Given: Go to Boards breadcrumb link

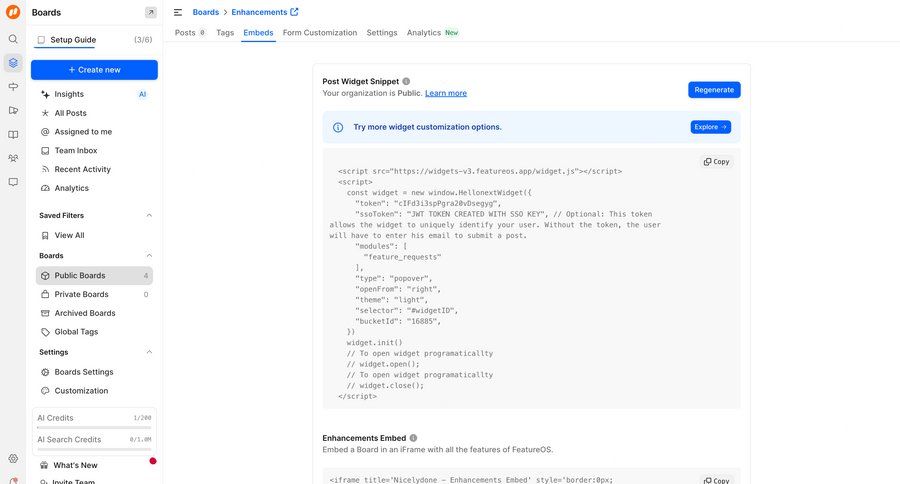Looking at the screenshot, I should pos(205,12).
